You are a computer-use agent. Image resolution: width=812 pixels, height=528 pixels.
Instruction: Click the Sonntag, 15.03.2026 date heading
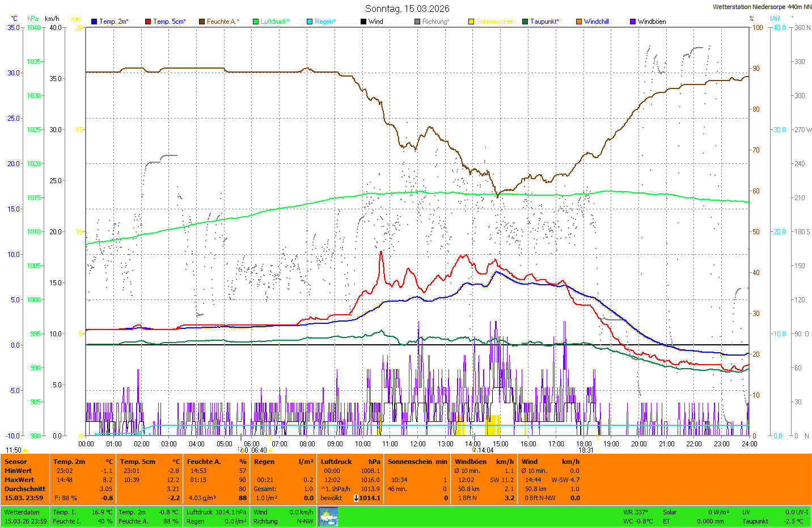coord(407,9)
